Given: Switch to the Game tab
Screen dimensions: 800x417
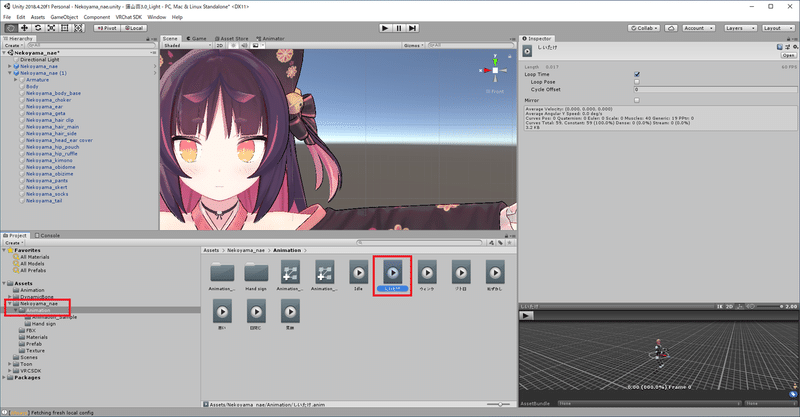Looking at the screenshot, I should pos(196,39).
